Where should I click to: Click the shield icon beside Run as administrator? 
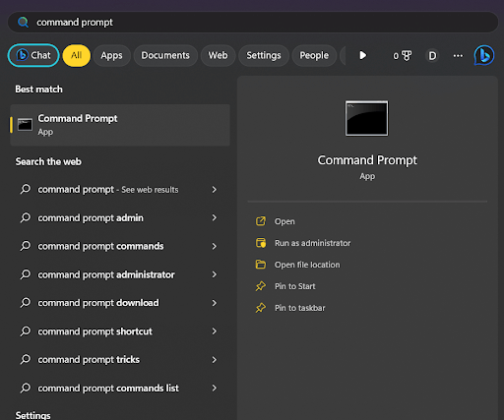pyautogui.click(x=261, y=243)
